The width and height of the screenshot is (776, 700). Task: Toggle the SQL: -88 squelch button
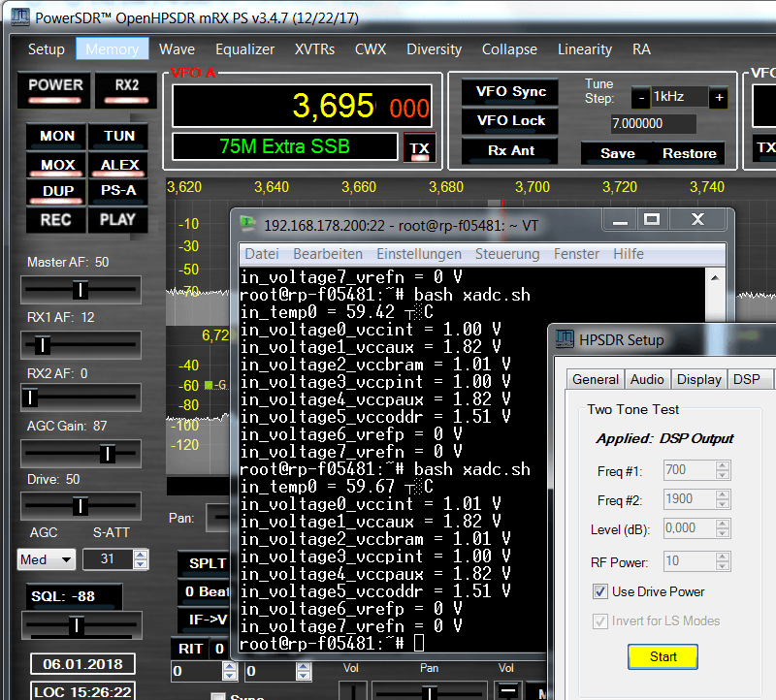(x=75, y=596)
